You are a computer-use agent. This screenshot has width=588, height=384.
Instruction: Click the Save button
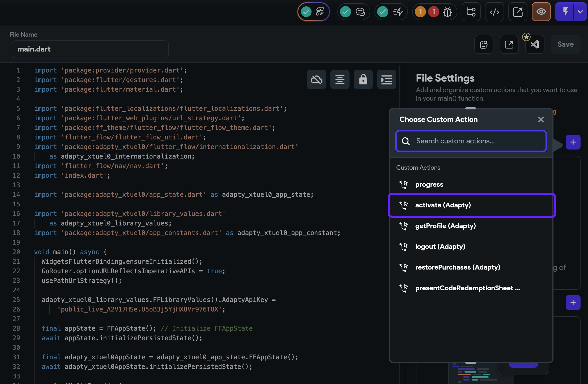tap(565, 44)
